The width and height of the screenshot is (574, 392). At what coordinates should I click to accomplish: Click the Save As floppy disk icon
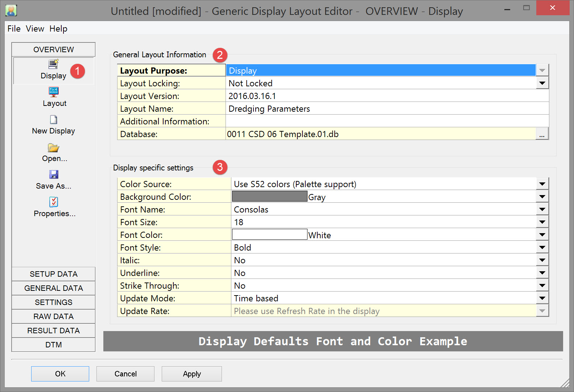pos(53,175)
